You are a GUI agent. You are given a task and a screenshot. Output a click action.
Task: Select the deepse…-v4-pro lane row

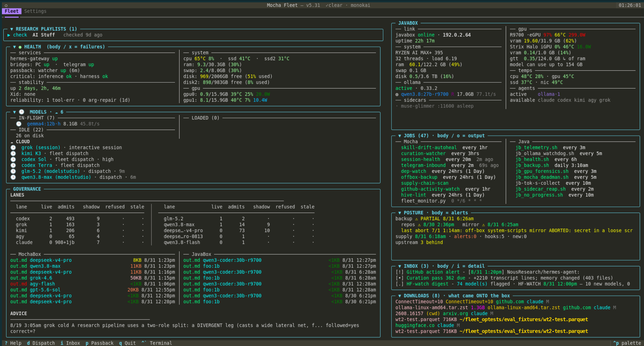point(239,231)
